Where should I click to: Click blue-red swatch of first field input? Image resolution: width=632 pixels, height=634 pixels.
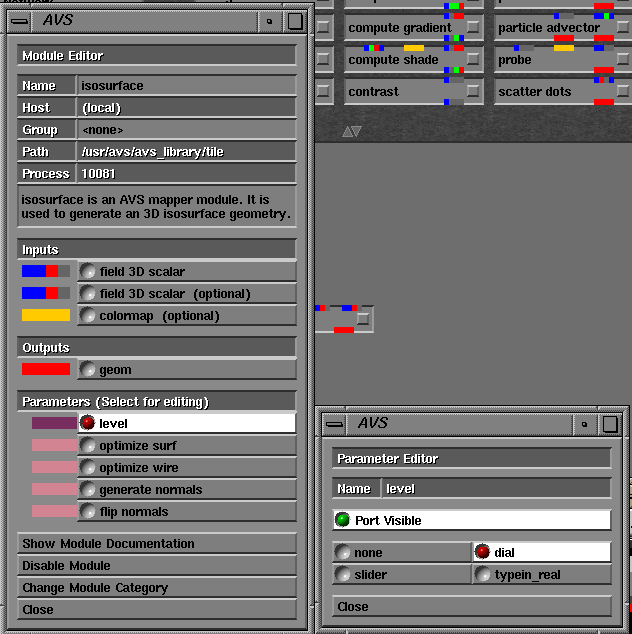coord(46,271)
